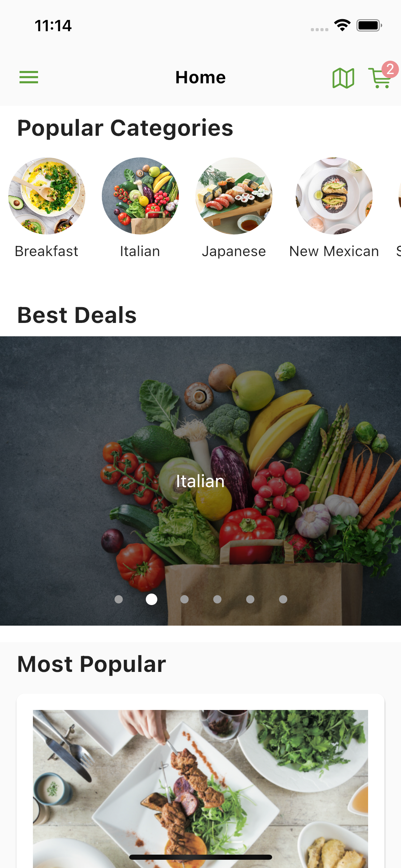Go to first Best Deals slide dot

coord(119,599)
